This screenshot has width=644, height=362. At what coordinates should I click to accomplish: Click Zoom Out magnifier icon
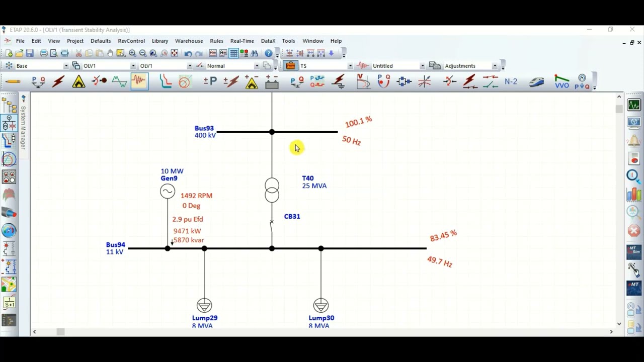coord(143,53)
